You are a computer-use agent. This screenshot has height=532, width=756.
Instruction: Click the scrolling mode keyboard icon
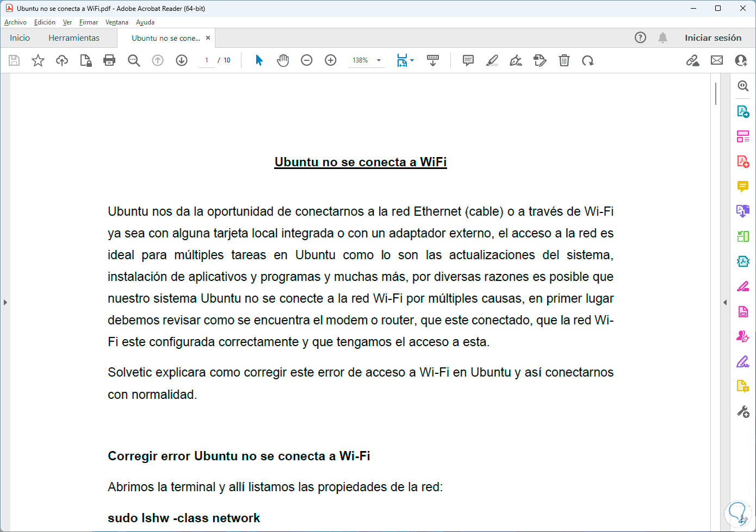point(433,60)
